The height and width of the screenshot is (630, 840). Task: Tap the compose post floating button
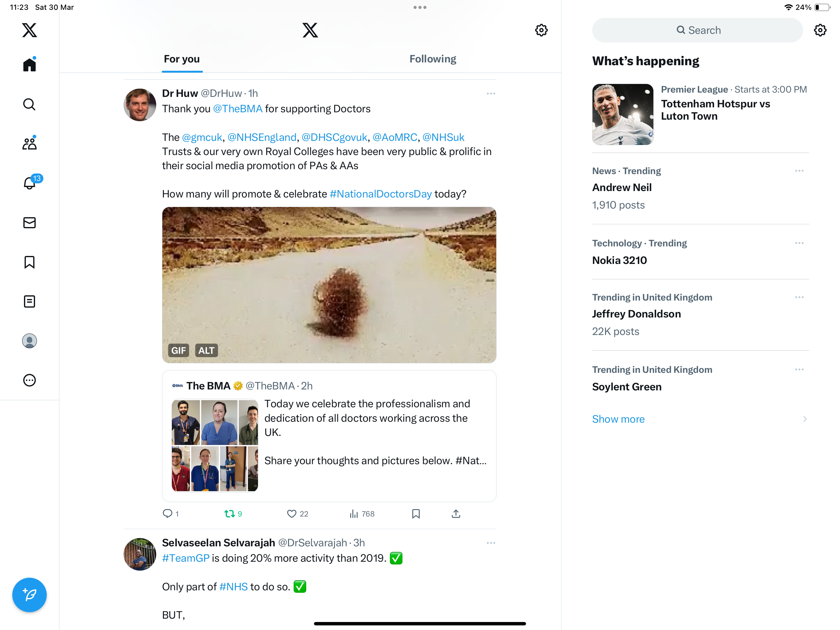29,595
